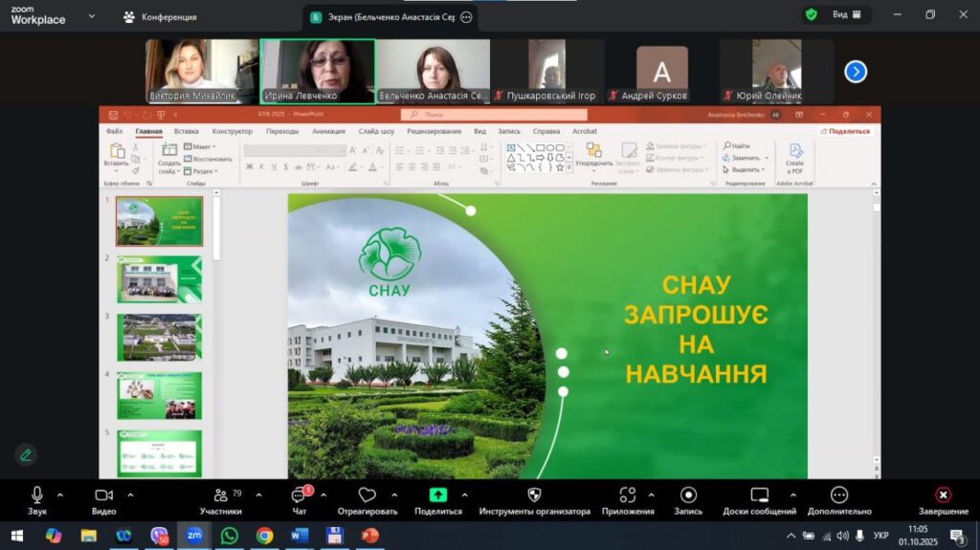Open the Дополнительно more options icon
This screenshot has height=550, width=980.
click(x=839, y=495)
